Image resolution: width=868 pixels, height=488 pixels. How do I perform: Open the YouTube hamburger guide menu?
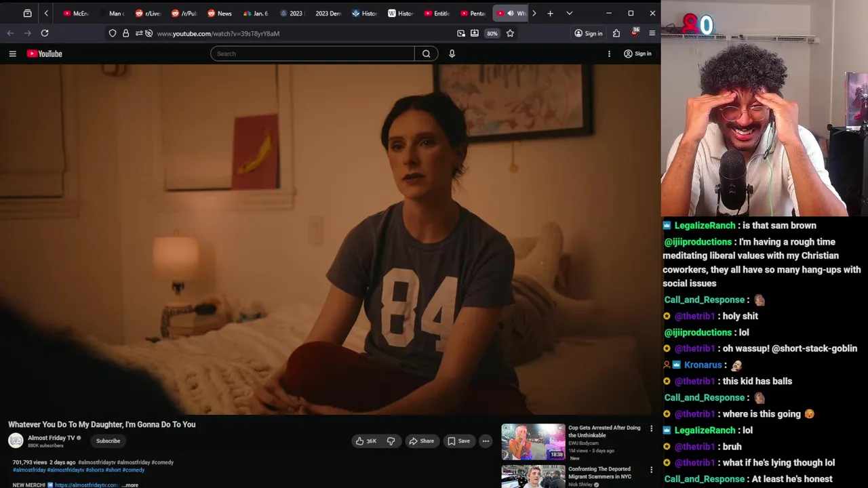tap(12, 54)
